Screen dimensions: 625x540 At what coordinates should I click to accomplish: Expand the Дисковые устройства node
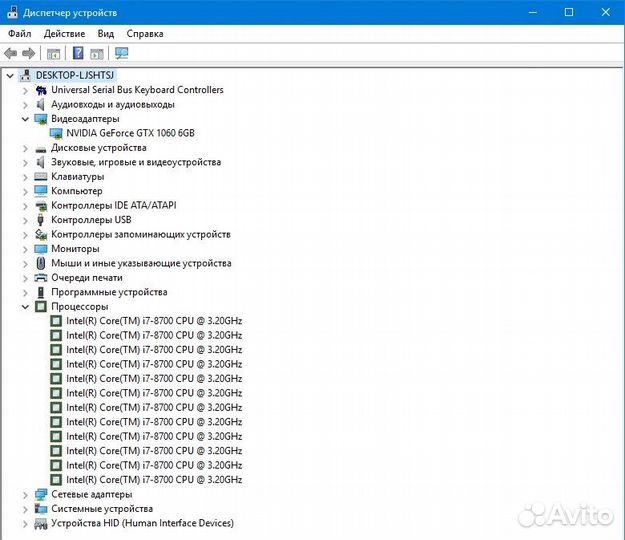[x=26, y=148]
